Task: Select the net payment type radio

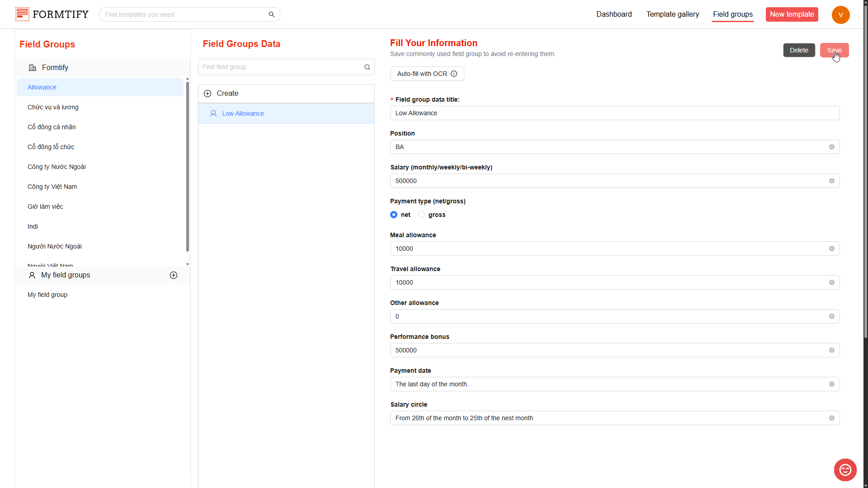Action: [394, 215]
